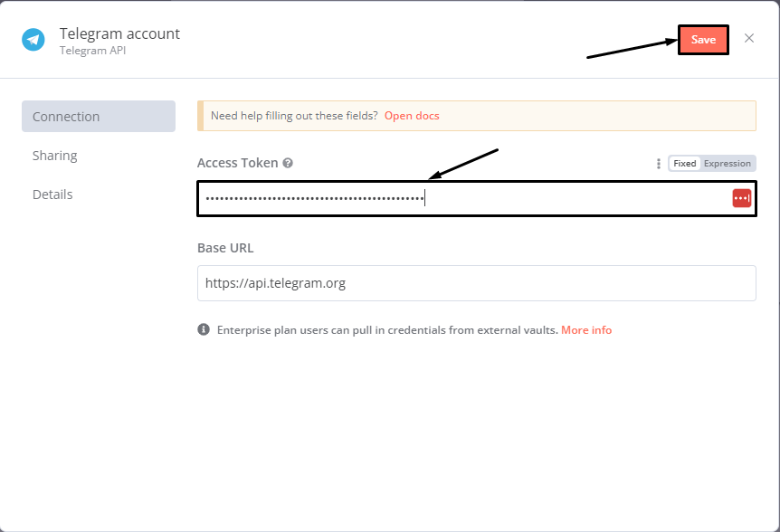The height and width of the screenshot is (532, 780).
Task: Click the Base URL input field
Action: point(477,283)
